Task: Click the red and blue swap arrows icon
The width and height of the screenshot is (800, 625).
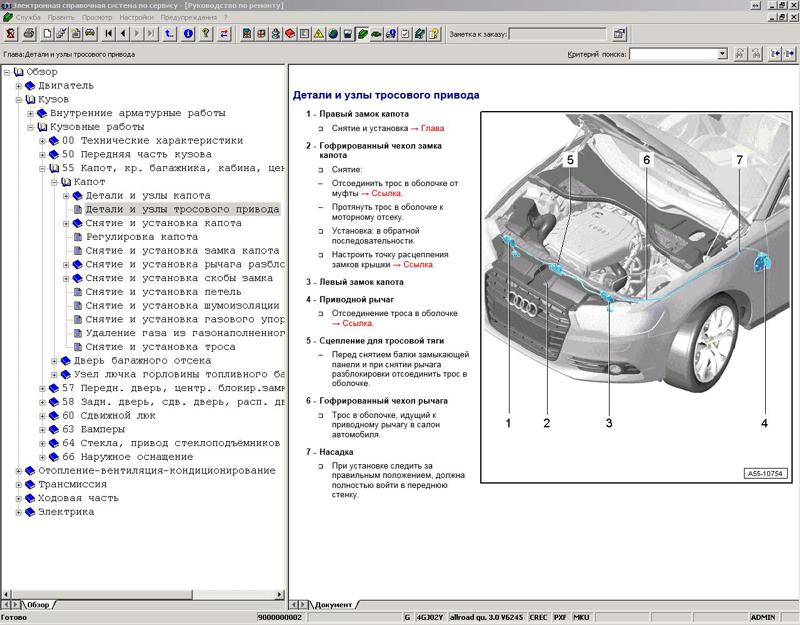Action: click(x=224, y=34)
